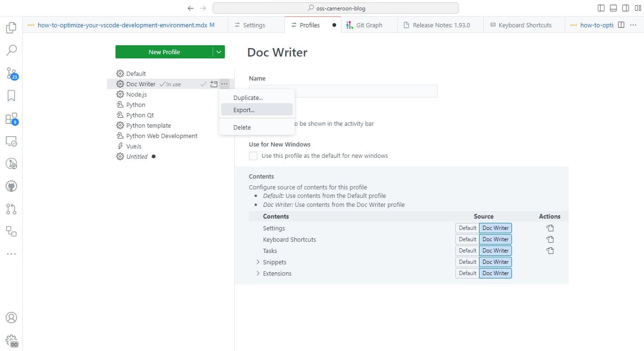The image size is (644, 351).
Task: Set Settings source to Default
Action: 467,228
